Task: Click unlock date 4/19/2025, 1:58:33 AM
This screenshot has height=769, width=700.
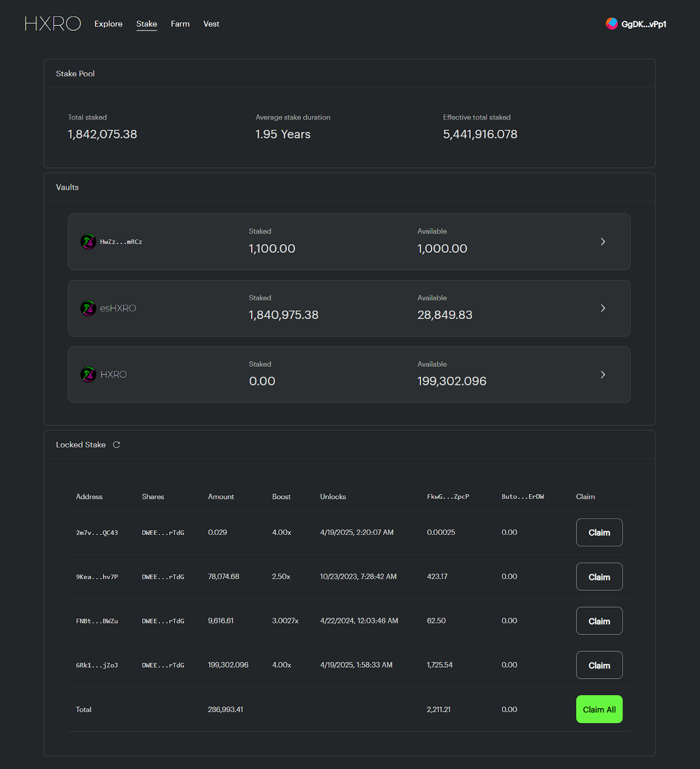Action: pos(356,665)
